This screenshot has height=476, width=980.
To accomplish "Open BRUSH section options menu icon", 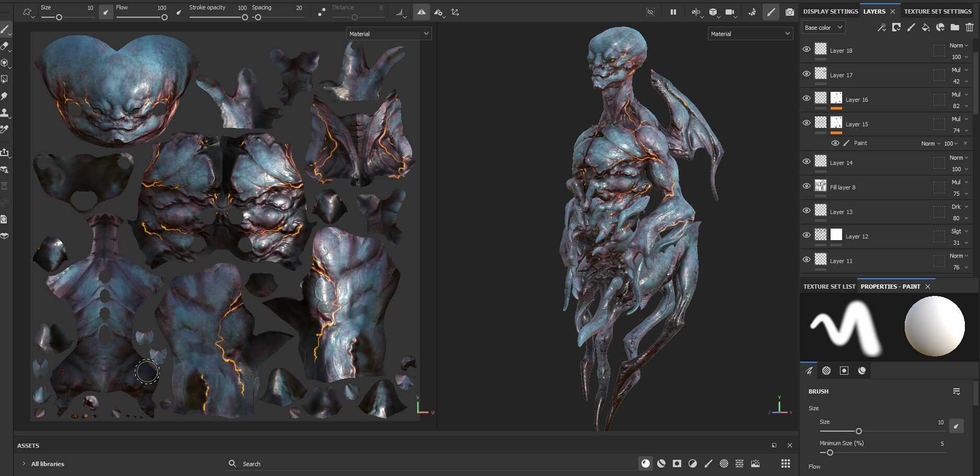I will 956,391.
